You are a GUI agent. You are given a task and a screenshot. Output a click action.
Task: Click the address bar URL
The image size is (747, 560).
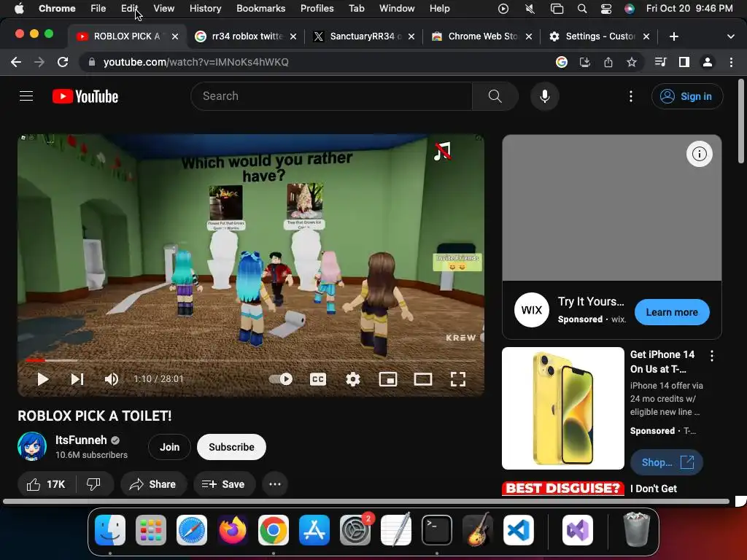[196, 63]
